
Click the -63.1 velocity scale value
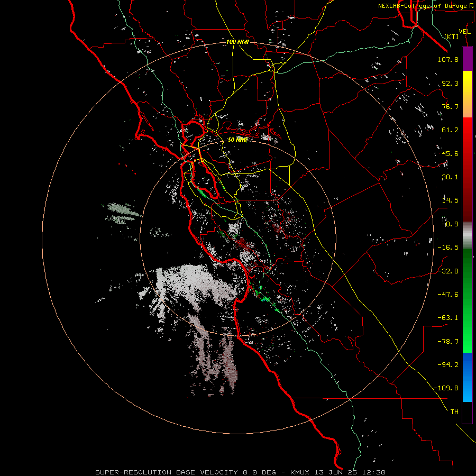[448, 318]
